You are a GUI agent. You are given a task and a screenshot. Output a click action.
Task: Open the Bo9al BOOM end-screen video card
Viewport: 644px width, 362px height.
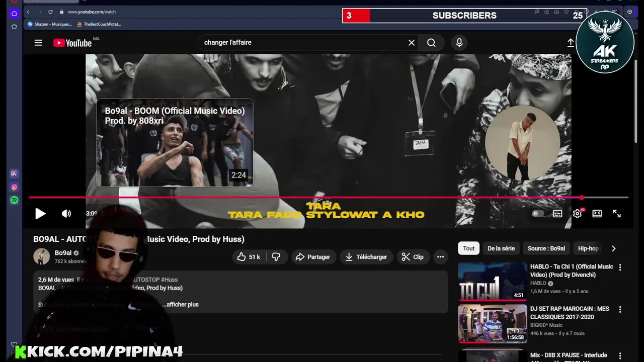click(175, 143)
